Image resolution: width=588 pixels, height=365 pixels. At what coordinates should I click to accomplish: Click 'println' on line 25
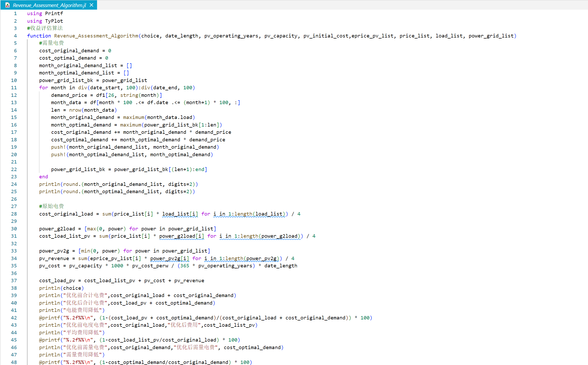pos(49,191)
